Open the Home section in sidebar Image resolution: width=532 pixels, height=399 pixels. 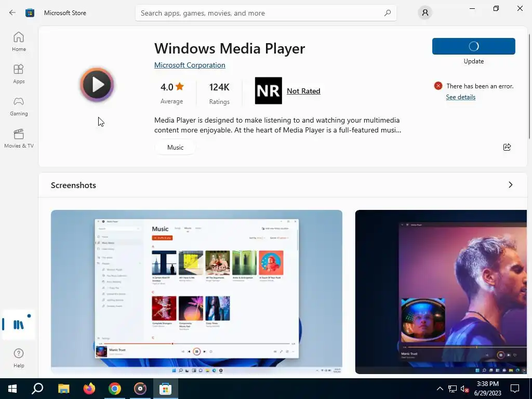click(19, 42)
